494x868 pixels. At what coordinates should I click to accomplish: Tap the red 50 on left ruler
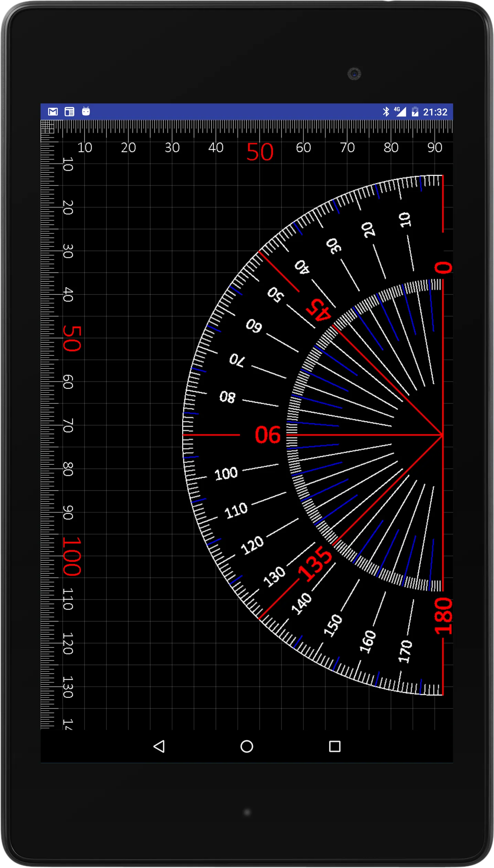72,339
